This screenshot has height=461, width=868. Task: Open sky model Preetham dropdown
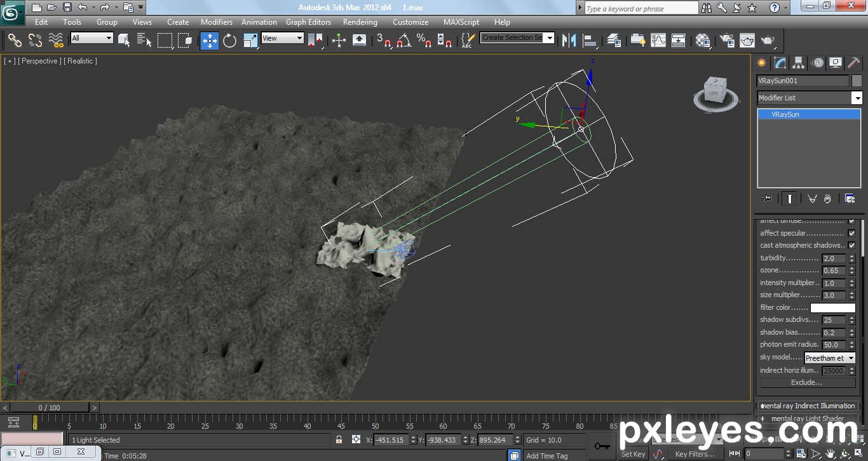coord(830,358)
